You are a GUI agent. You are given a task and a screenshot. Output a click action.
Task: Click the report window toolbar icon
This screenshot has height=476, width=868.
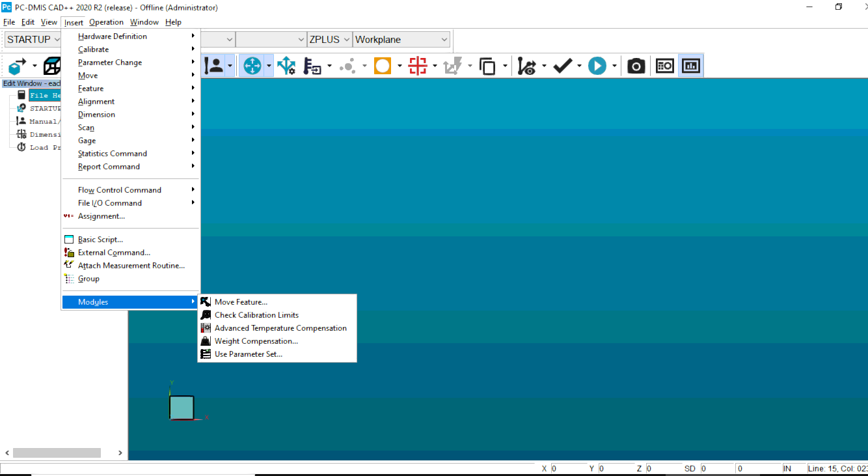[x=664, y=66]
